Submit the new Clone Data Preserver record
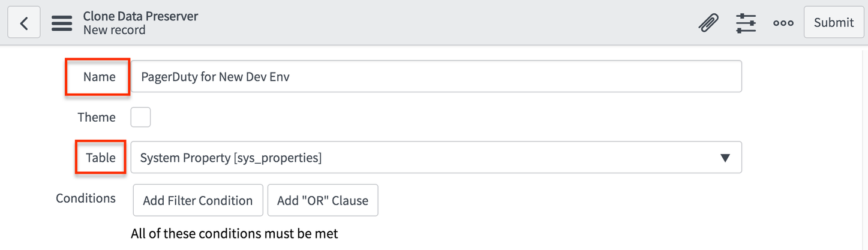868x250 pixels. (834, 23)
